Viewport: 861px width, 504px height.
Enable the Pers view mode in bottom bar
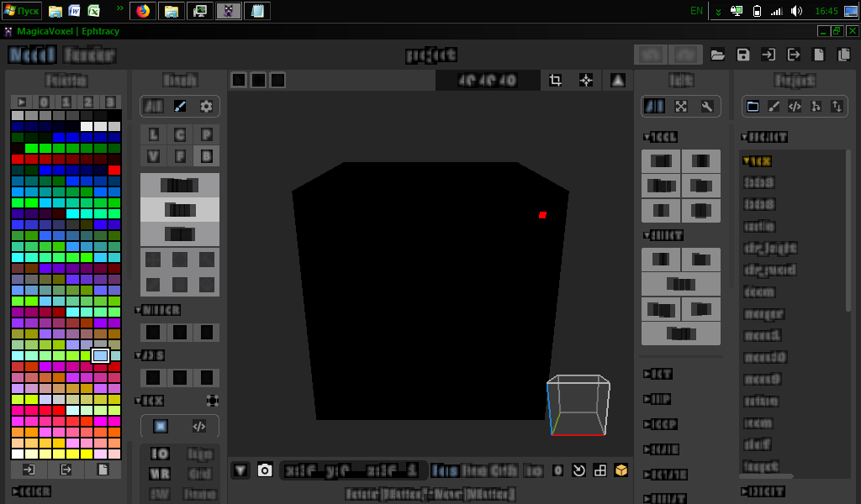[441, 470]
